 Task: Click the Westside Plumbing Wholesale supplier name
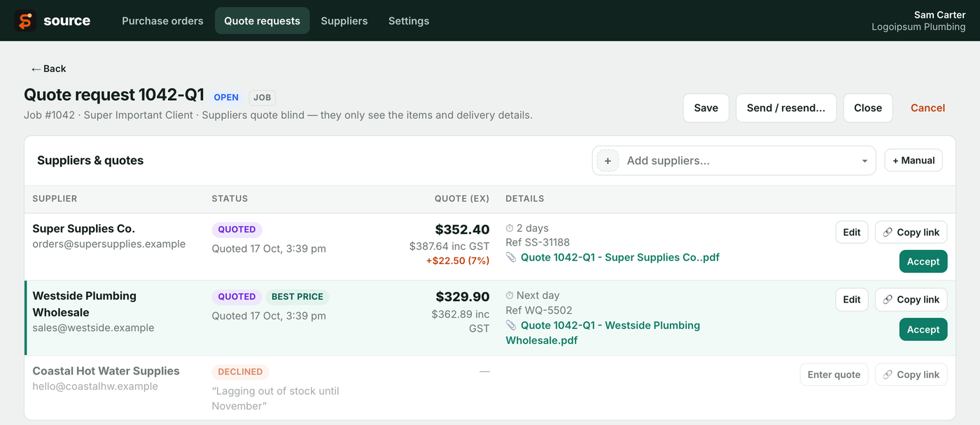click(x=84, y=304)
